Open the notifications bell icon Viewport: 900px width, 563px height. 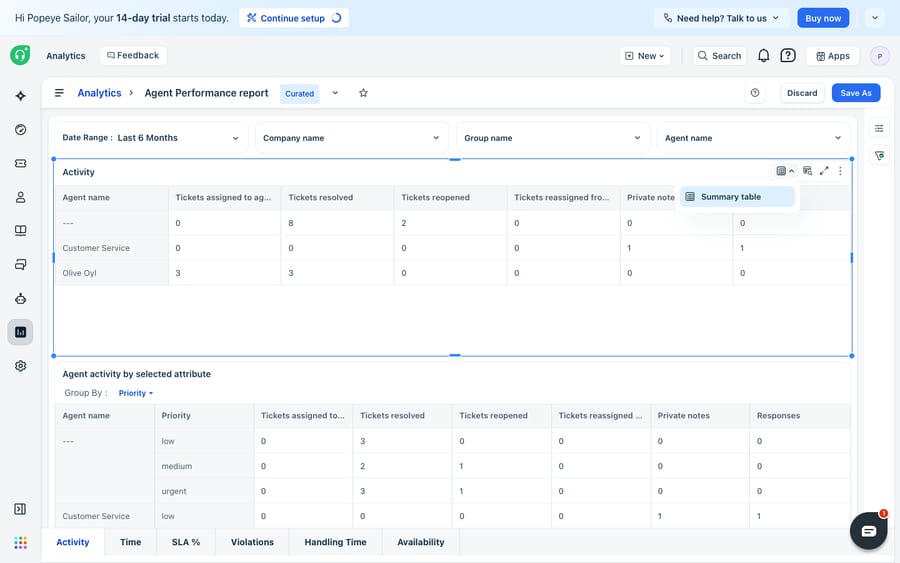[763, 56]
